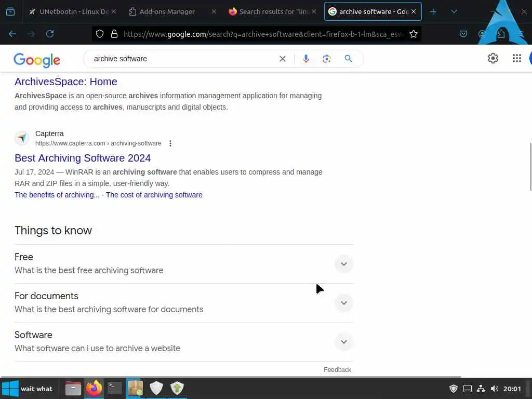Search by image with Google Lens
Screen dimensions: 532x399
click(326, 59)
